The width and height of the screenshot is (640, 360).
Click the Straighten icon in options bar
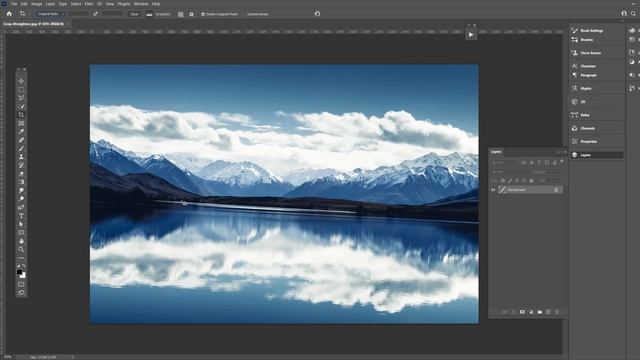point(149,14)
